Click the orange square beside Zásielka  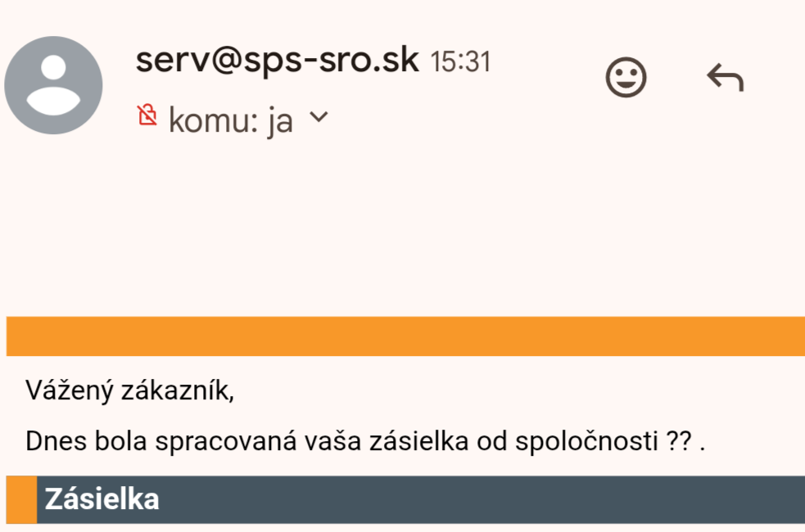pos(21,499)
